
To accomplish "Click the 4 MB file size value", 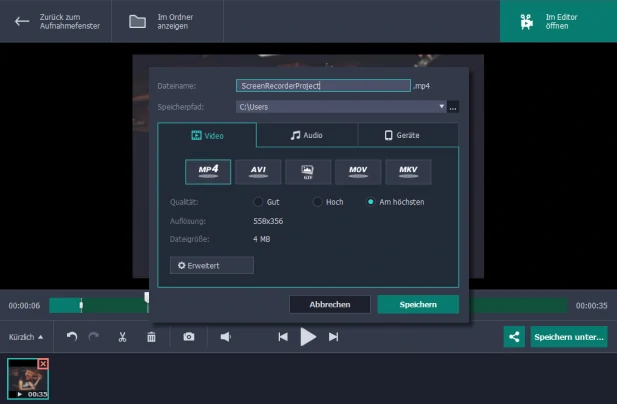I will pyautogui.click(x=262, y=239).
